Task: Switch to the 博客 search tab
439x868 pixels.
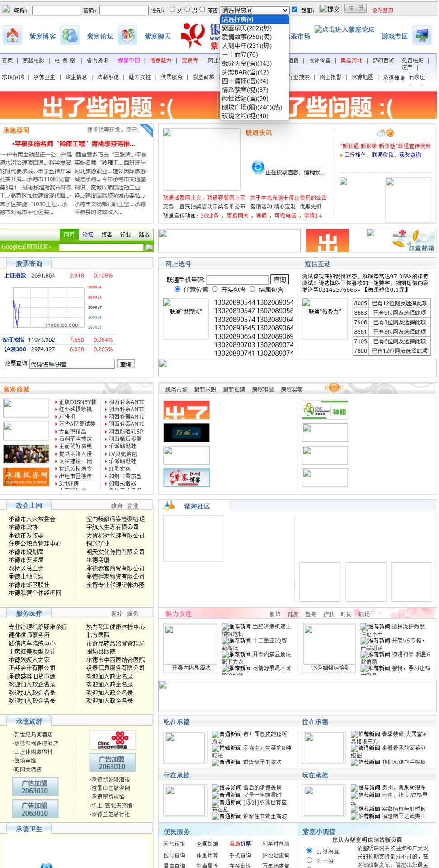Action: [x=107, y=235]
